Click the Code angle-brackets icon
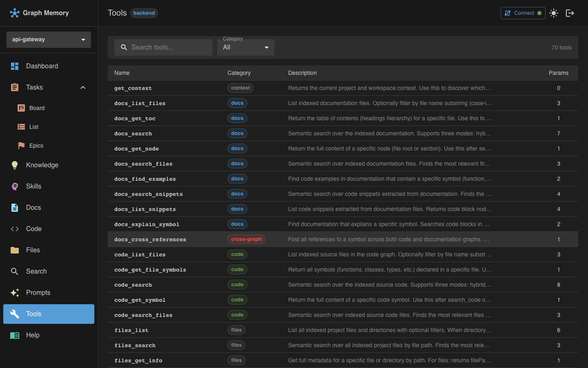This screenshot has width=588, height=368. point(15,229)
